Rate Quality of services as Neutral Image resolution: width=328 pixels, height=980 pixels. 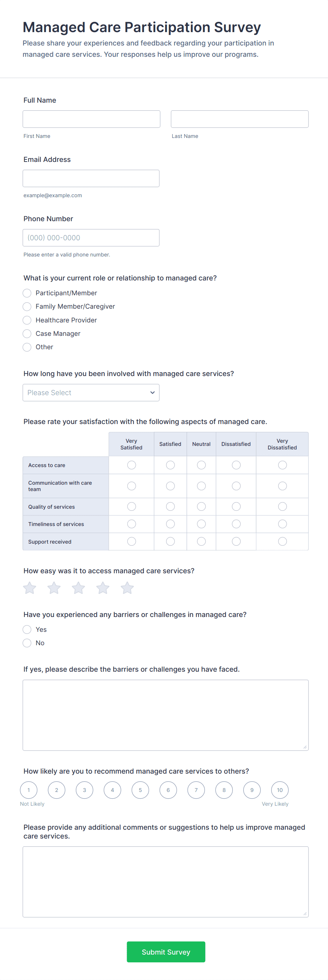[201, 506]
